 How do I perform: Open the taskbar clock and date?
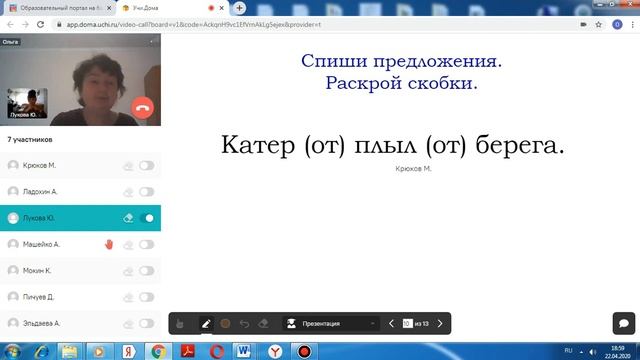tap(617, 352)
